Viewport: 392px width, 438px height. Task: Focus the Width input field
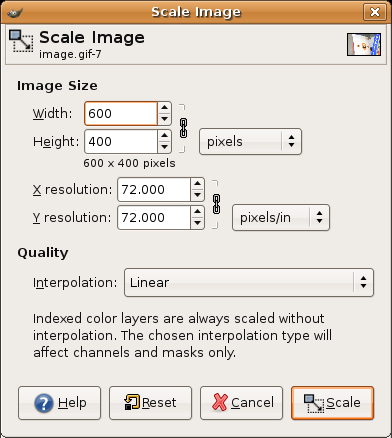coord(121,114)
